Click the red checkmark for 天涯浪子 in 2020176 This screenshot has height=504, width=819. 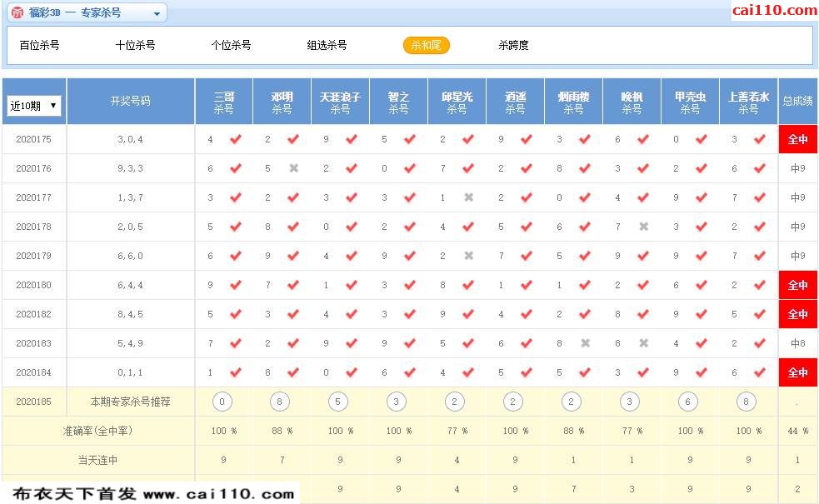tap(352, 168)
